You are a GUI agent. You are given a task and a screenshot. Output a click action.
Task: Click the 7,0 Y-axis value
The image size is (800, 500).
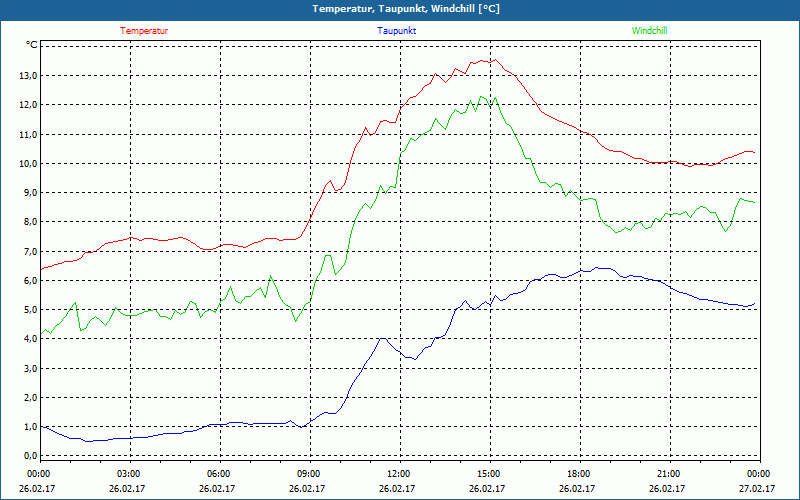point(31,251)
